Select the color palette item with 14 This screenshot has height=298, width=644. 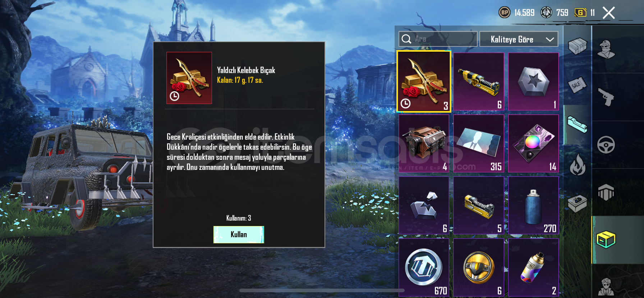(x=533, y=143)
